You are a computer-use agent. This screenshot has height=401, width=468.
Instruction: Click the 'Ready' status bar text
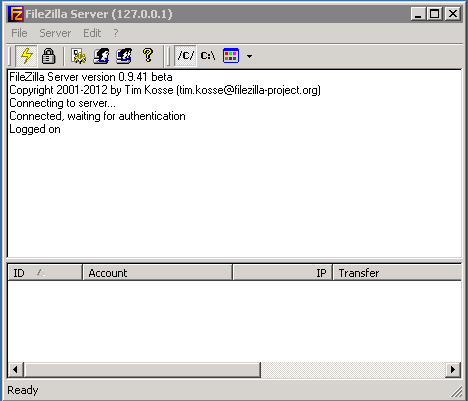coord(23,390)
